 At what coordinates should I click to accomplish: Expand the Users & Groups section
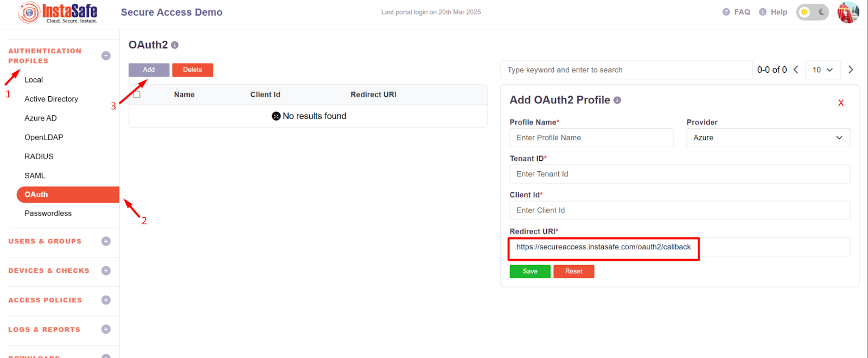(106, 241)
